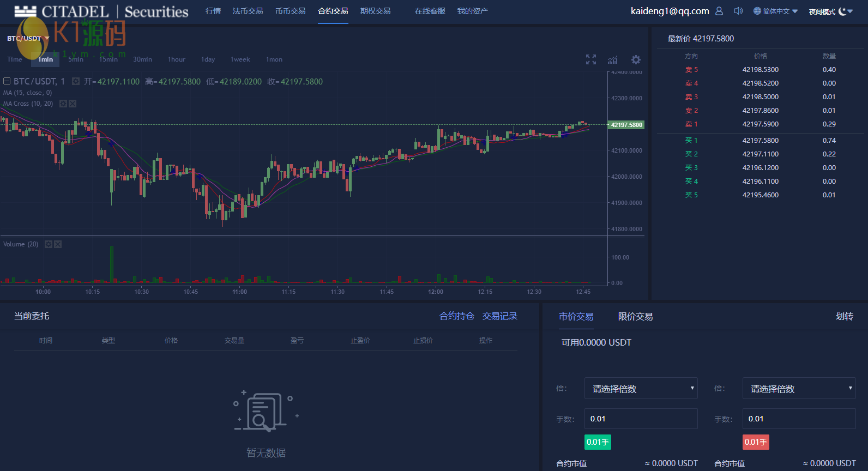
Task: Mute notifications with the speaker icon
Action: pos(738,11)
